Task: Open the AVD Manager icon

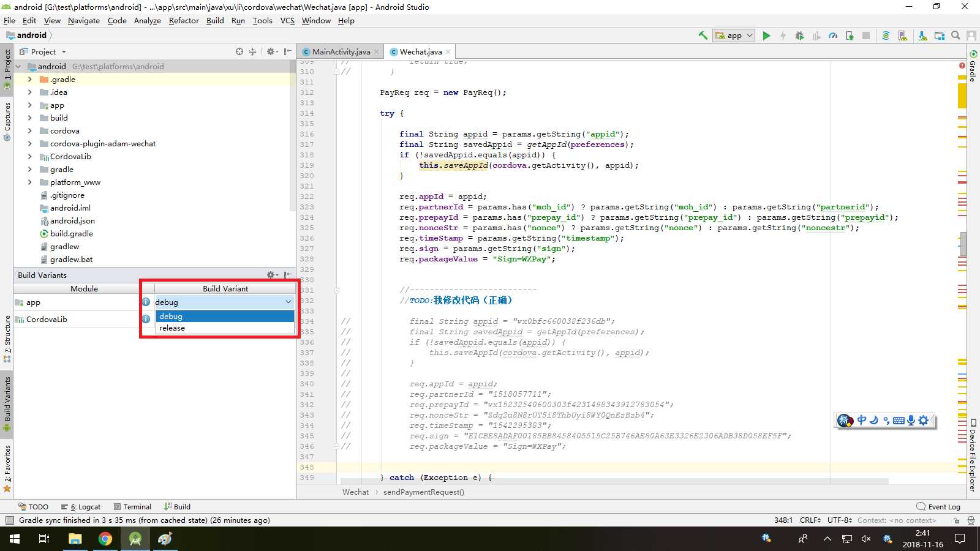Action: coord(902,36)
